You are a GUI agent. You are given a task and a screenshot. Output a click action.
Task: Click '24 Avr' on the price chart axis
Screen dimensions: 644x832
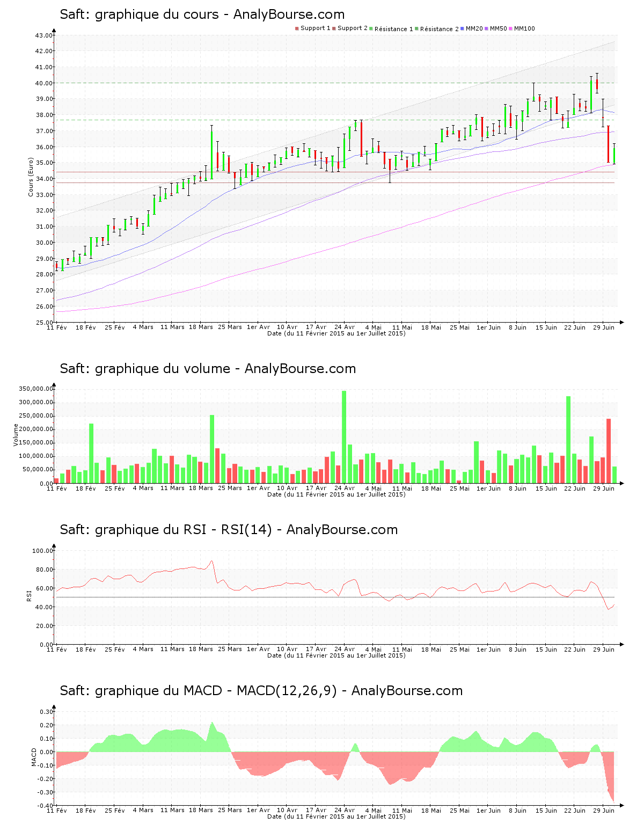click(x=345, y=327)
